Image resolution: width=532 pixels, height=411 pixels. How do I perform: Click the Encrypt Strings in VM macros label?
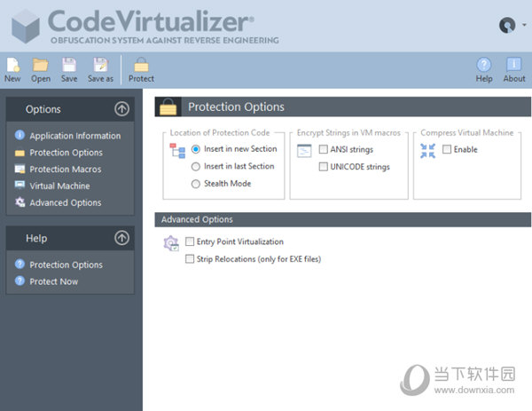(x=348, y=133)
